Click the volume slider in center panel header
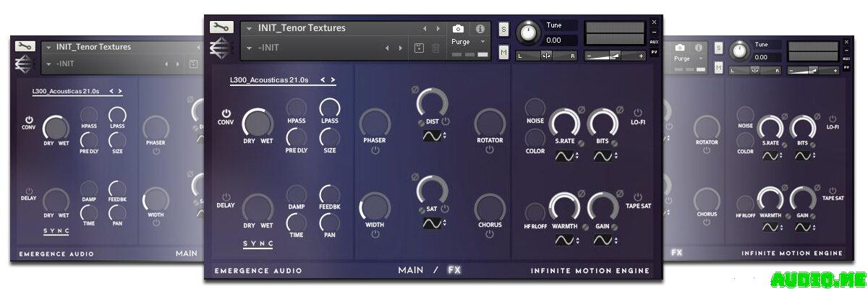Screen dimensions: 868x289 614,56
